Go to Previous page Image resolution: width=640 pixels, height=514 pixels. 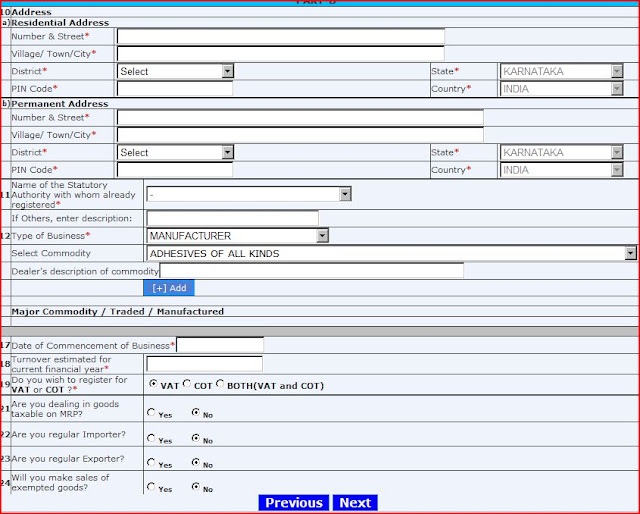[x=293, y=503]
